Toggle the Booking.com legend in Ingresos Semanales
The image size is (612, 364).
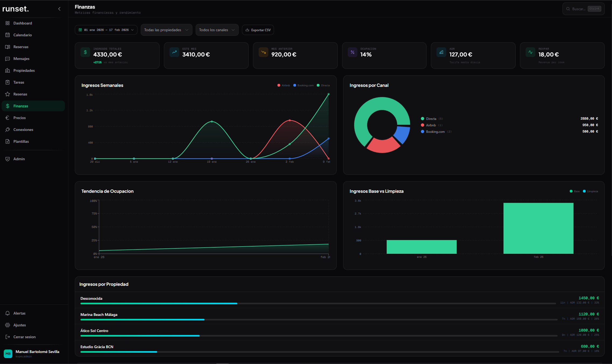point(304,85)
